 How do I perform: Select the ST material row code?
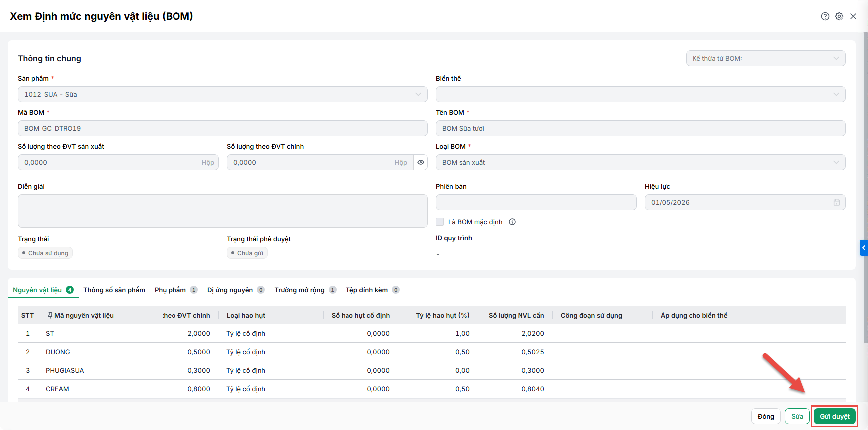pos(50,333)
